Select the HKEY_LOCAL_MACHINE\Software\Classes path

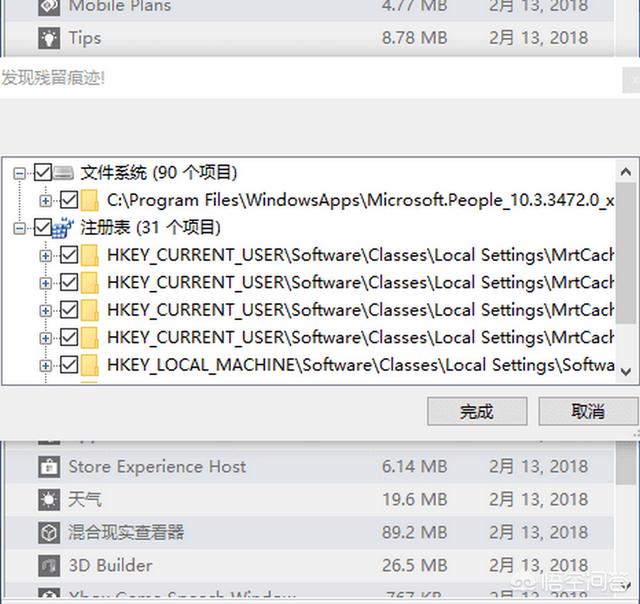(360, 365)
